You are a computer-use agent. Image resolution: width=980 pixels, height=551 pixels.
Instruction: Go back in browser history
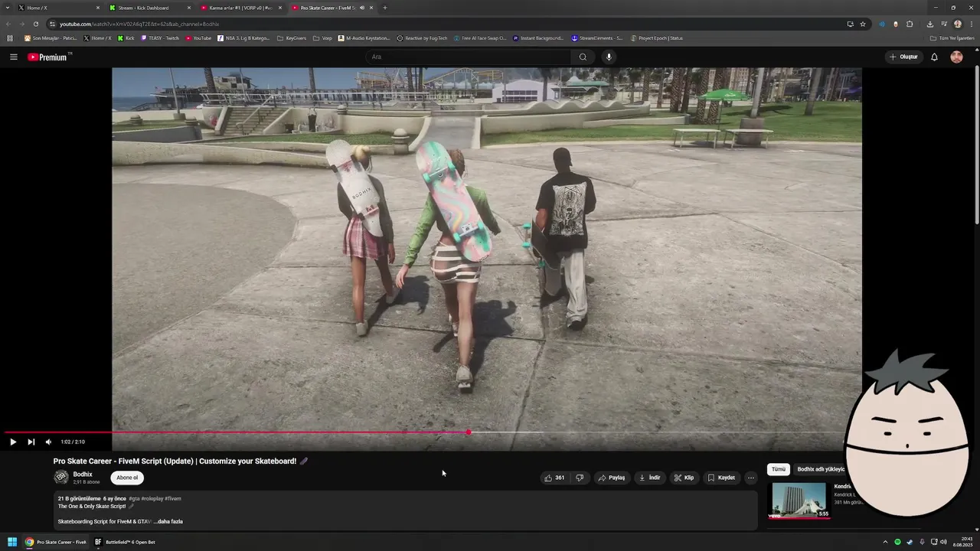click(9, 24)
